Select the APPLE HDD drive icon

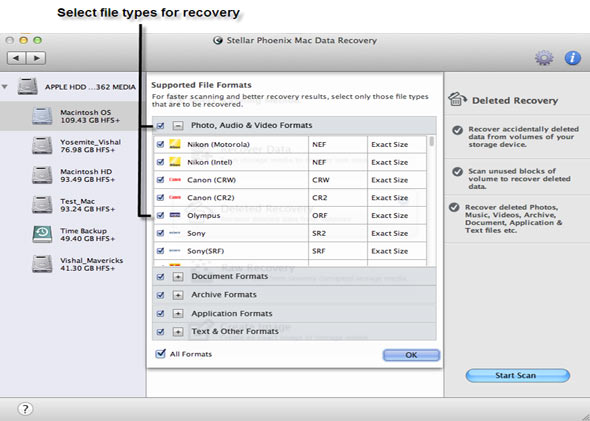27,86
